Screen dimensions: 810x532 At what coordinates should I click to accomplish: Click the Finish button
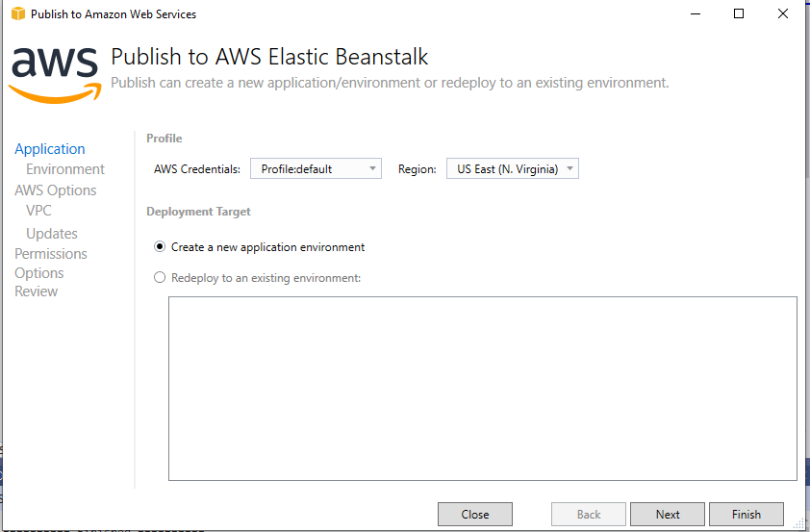point(746,515)
